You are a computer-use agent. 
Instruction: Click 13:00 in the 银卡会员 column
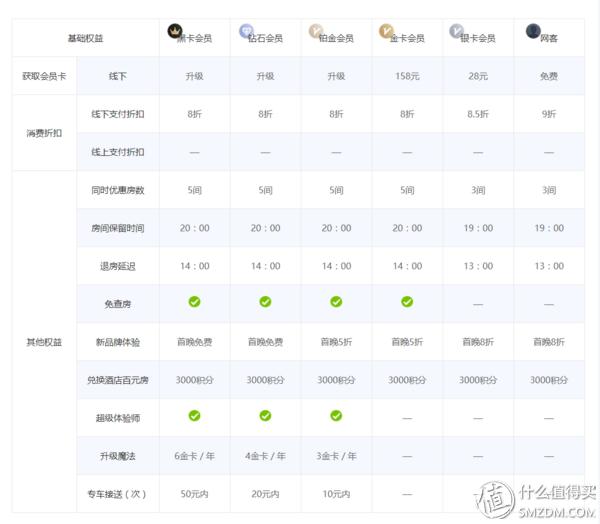click(x=478, y=266)
